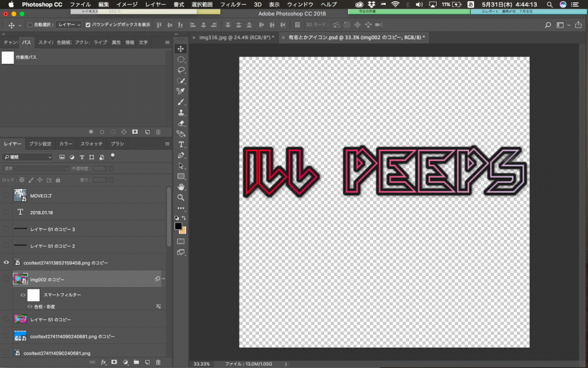Click the delete layer trash icon
The width and height of the screenshot is (588, 368).
158,362
